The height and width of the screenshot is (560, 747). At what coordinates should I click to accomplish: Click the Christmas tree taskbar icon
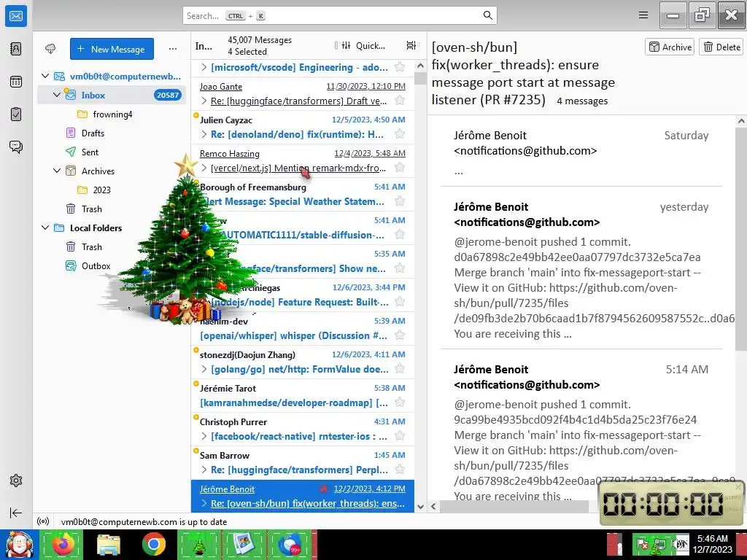[200, 544]
